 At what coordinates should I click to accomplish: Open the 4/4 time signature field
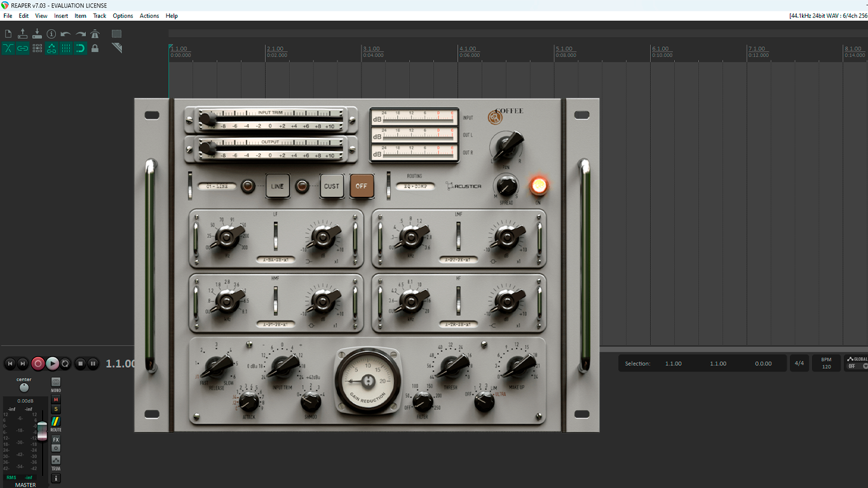click(799, 363)
